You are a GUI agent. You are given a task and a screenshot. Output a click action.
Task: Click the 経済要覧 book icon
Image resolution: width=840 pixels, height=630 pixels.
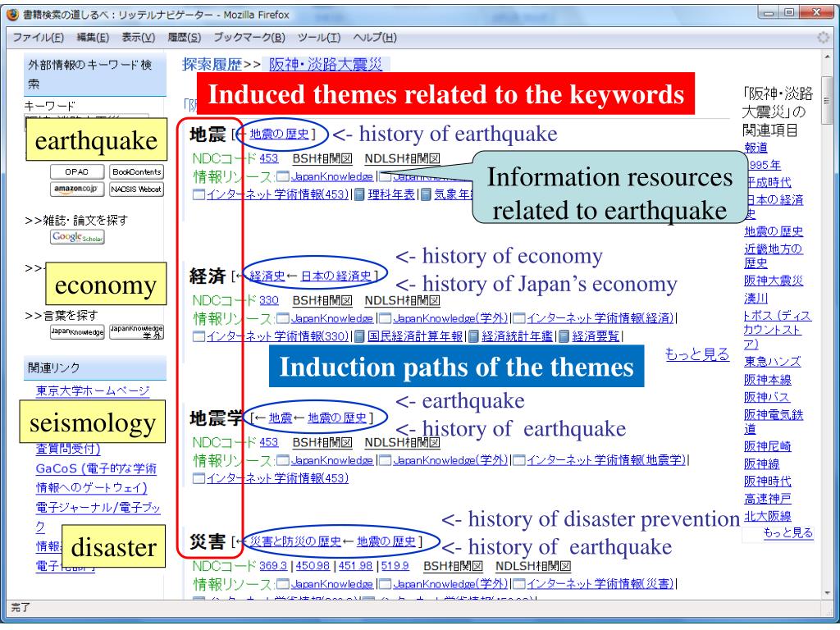click(564, 336)
